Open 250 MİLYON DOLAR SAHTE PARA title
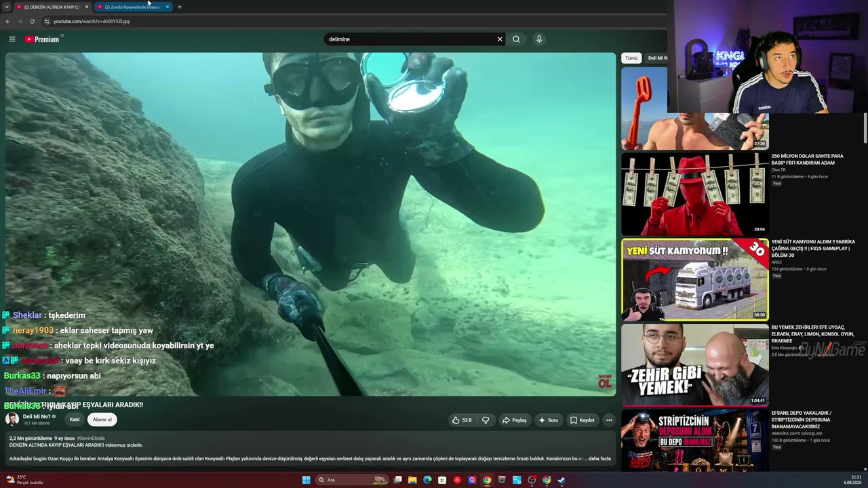Image resolution: width=868 pixels, height=488 pixels. (x=808, y=159)
